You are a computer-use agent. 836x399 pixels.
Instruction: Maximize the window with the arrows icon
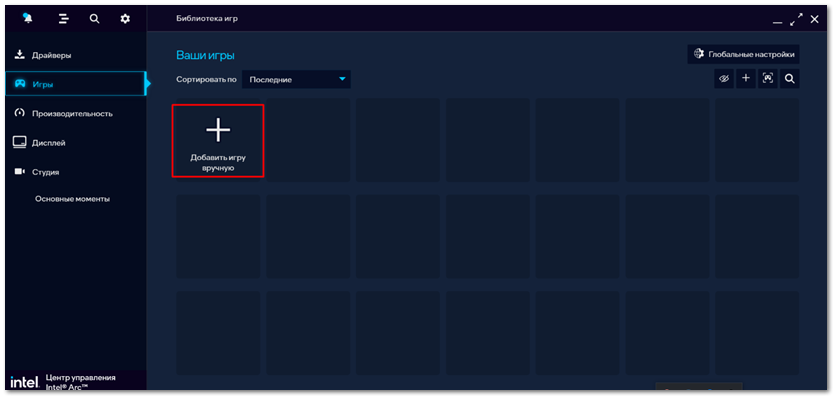[797, 20]
